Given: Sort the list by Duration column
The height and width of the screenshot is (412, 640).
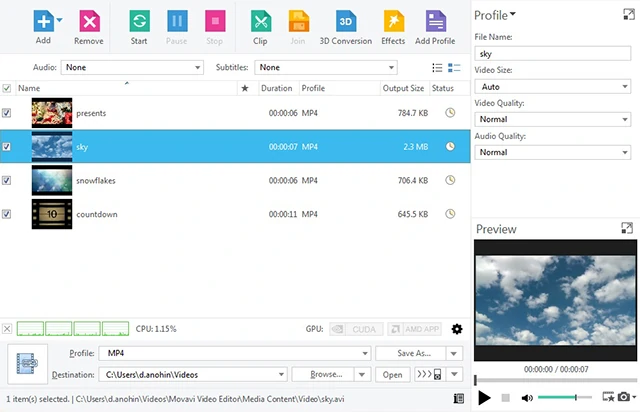Looking at the screenshot, I should point(276,88).
